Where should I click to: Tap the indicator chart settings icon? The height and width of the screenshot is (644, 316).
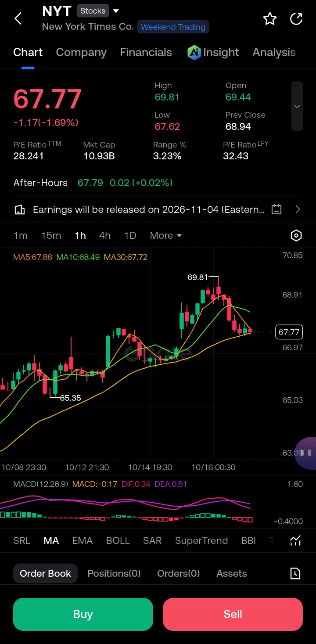click(295, 540)
